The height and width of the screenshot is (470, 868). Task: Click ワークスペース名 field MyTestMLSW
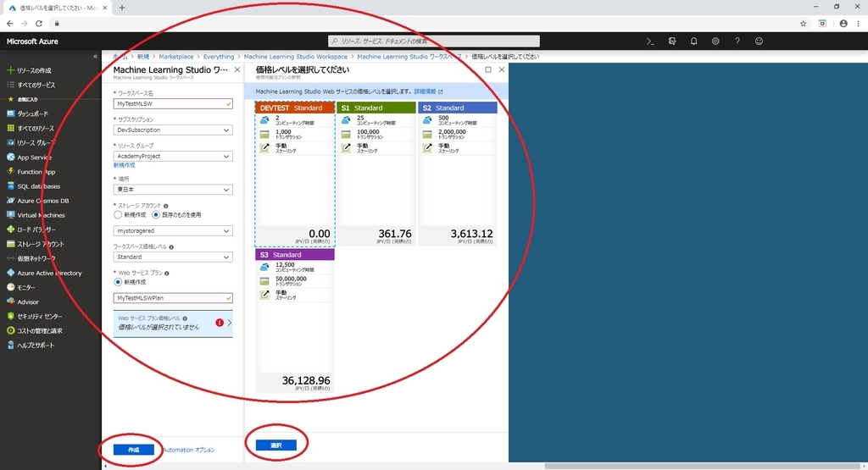(173, 103)
